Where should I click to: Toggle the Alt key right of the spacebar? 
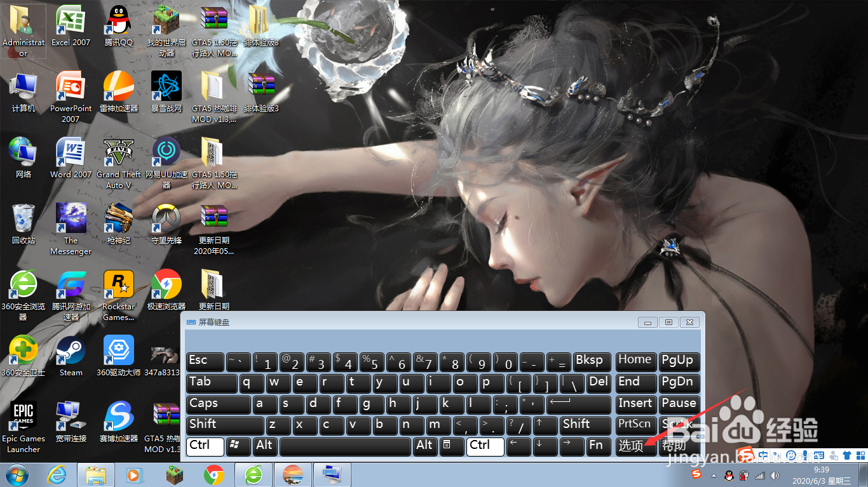[x=425, y=446]
